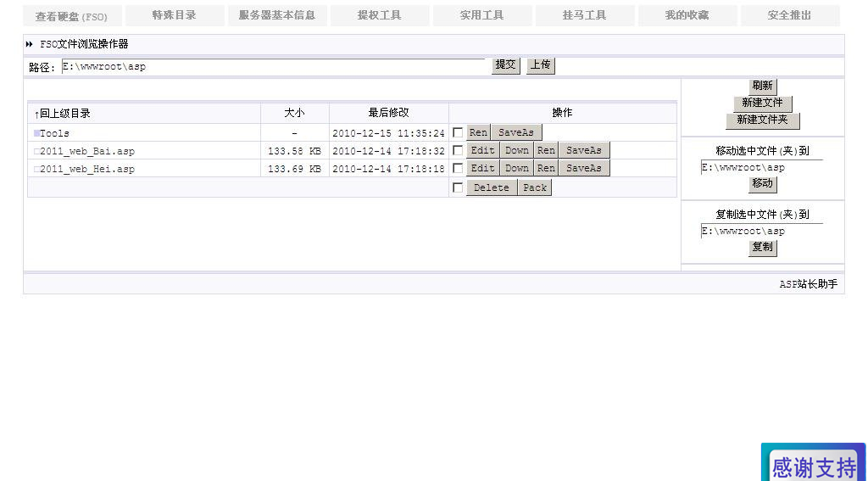The image size is (868, 481).
Task: Open file 2011_web_Bai.asp
Action: 87,151
